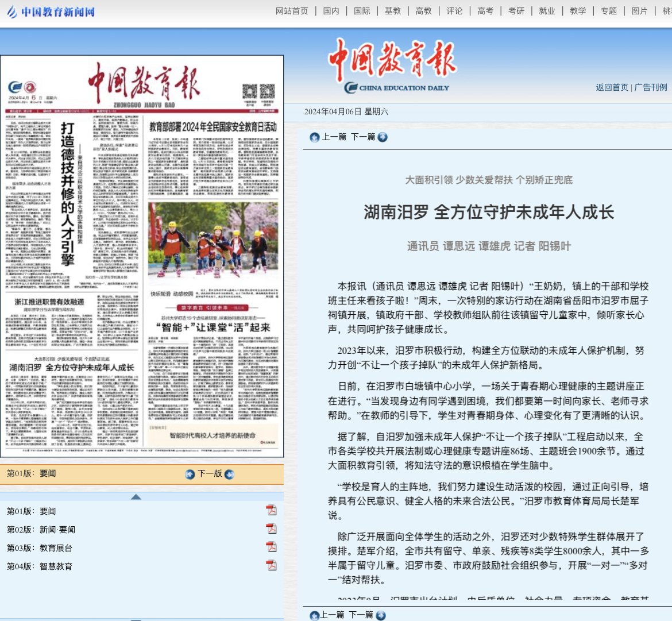
Task: Open the 教育部部署2024年全民国家安全教育日活动 article on the page image
Action: tap(213, 127)
